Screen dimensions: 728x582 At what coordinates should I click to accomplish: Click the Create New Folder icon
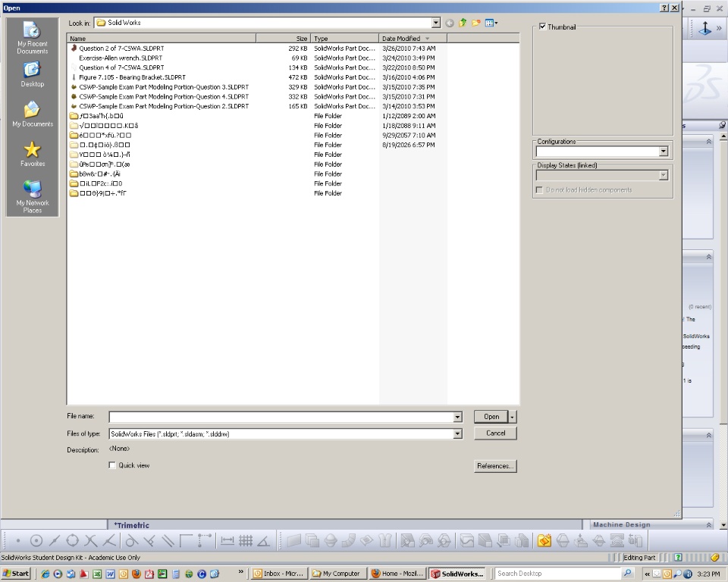point(476,23)
